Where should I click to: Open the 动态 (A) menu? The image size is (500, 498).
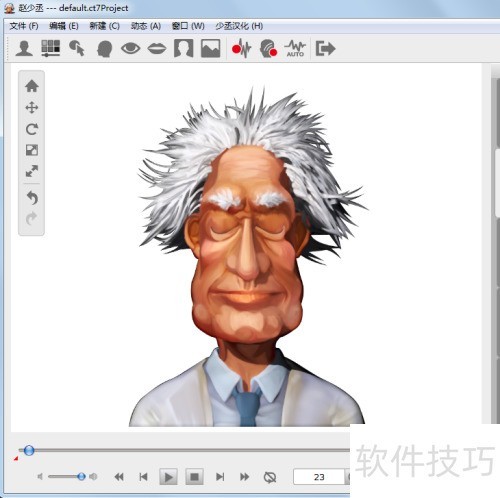146,26
